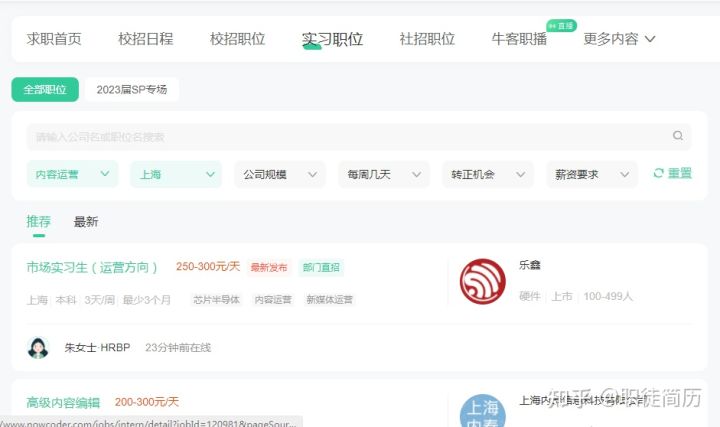Switch to 校招日程 tab

(x=146, y=39)
